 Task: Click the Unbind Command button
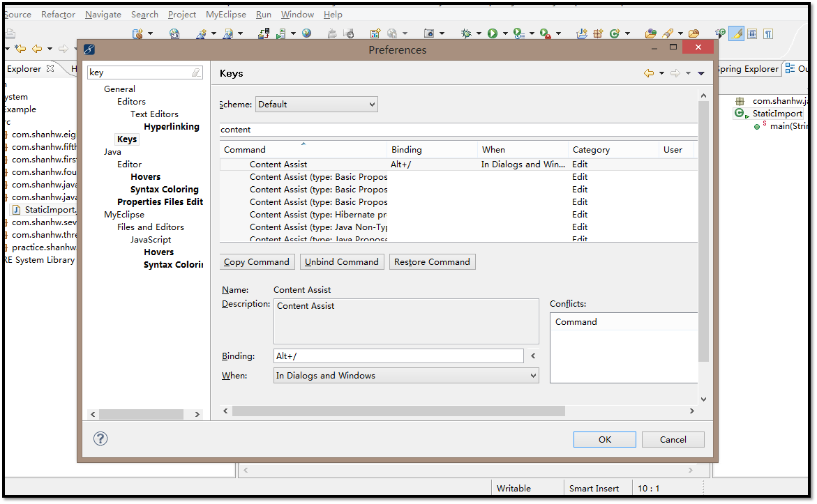click(x=342, y=262)
